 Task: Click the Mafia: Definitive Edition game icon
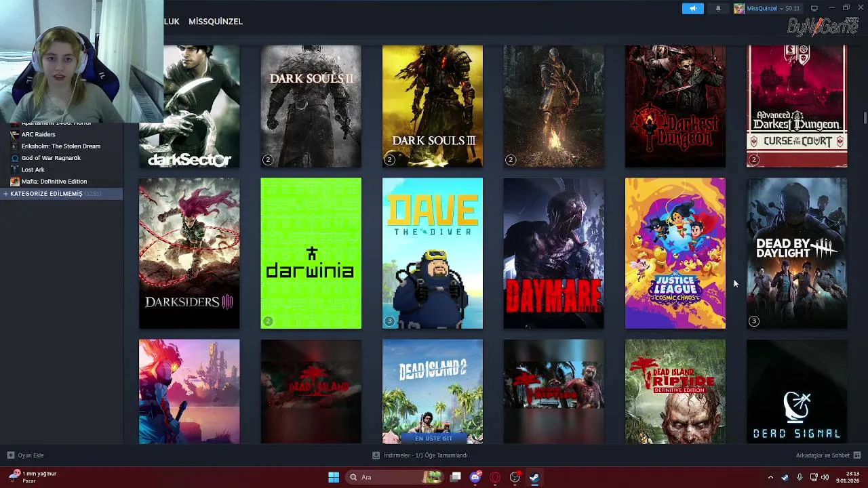(14, 182)
